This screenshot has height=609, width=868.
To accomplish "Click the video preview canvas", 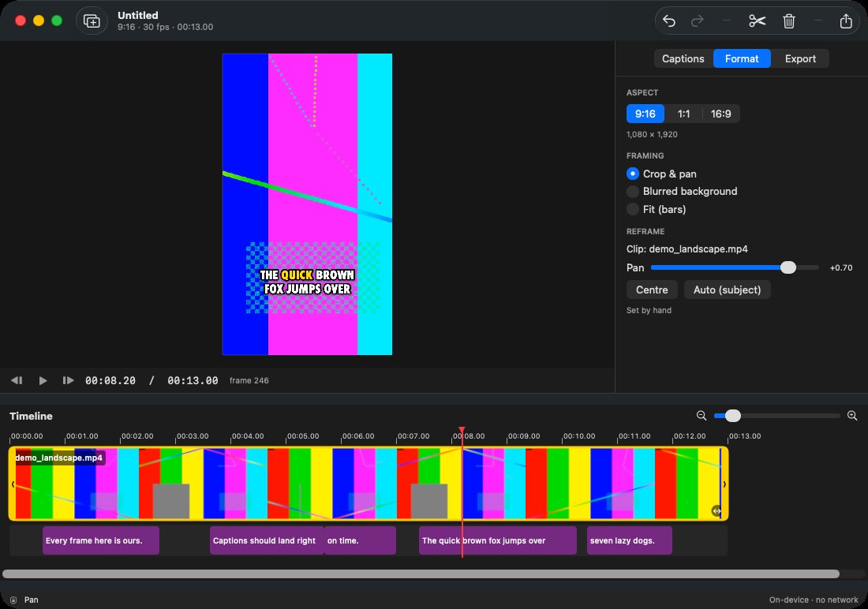I will point(307,204).
